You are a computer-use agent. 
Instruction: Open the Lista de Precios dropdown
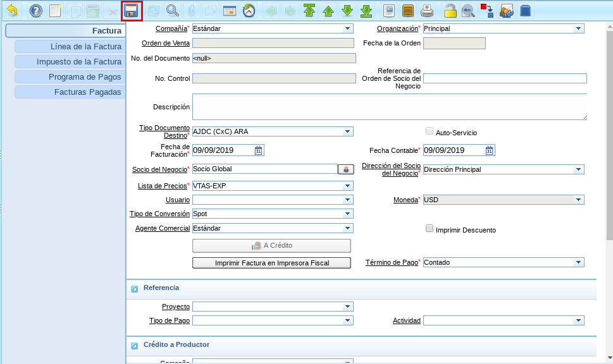347,186
